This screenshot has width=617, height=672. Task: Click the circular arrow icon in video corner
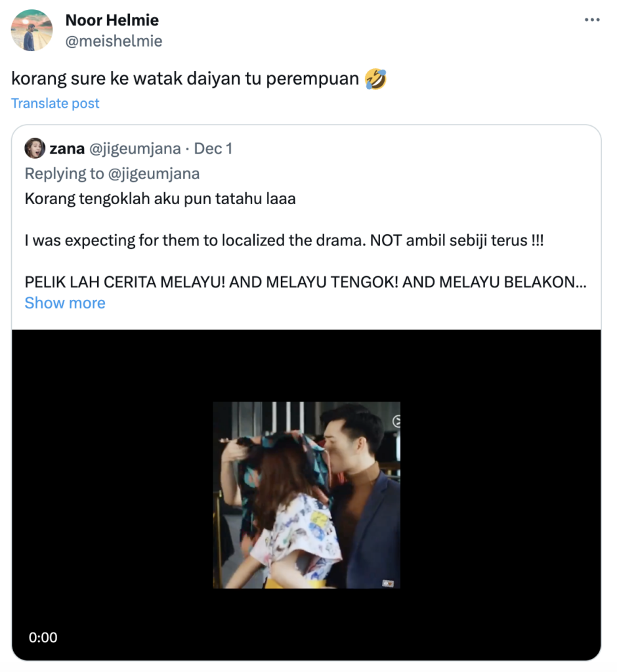point(396,421)
